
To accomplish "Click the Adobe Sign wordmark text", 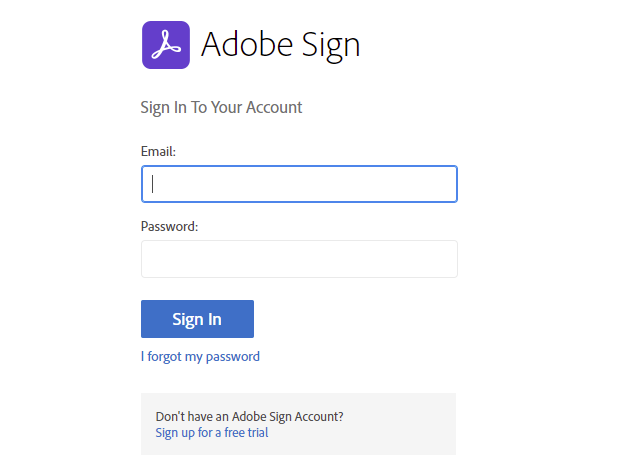I will click(280, 45).
